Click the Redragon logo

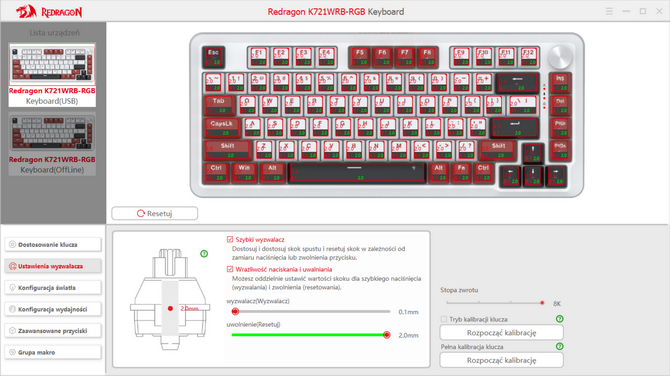[x=50, y=12]
